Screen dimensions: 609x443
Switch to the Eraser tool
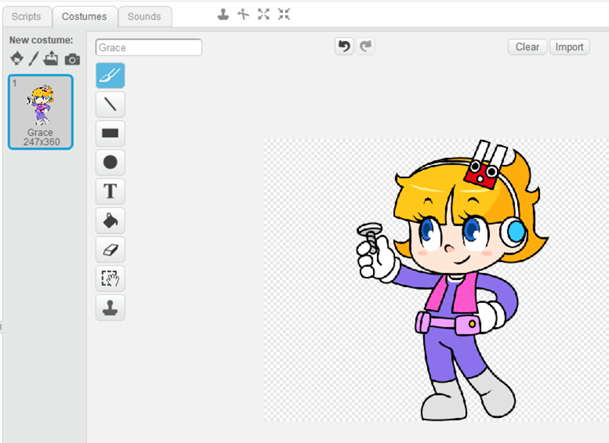tap(110, 249)
